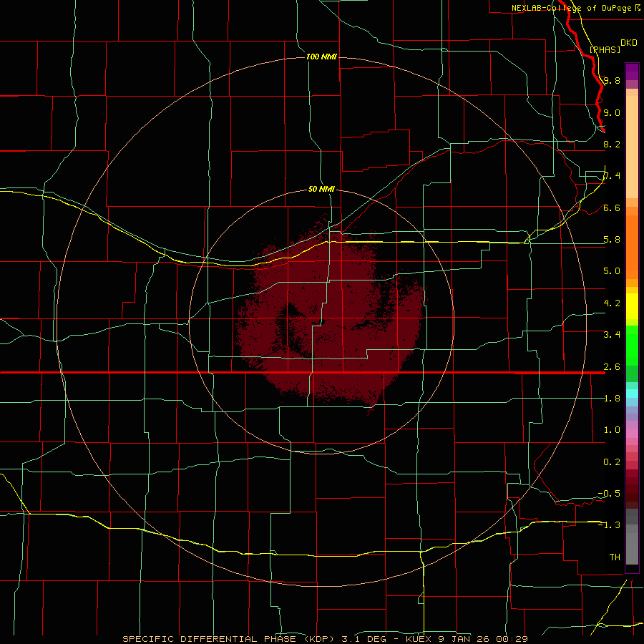The height and width of the screenshot is (644, 644).
Task: Pick the pink segment beside 1.0
Action: [x=632, y=434]
